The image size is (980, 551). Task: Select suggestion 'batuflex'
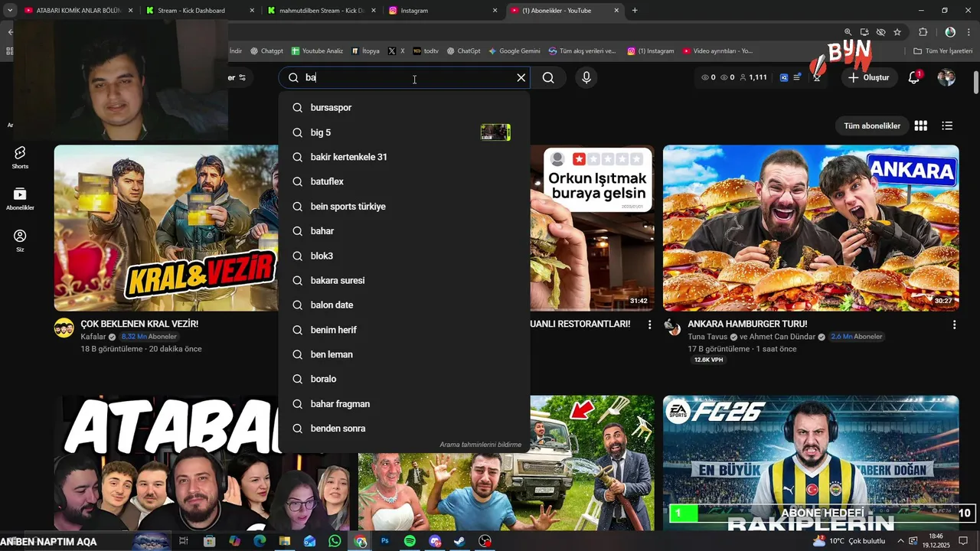pos(404,181)
